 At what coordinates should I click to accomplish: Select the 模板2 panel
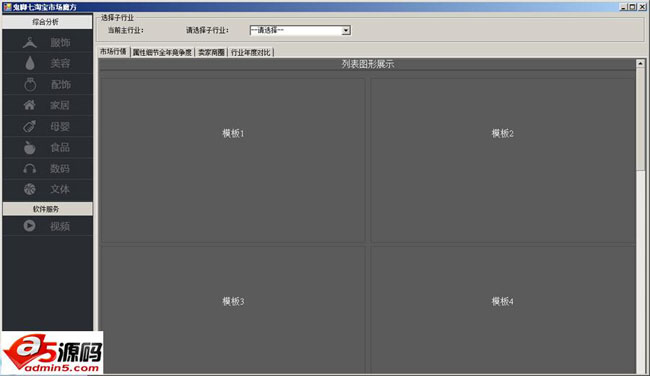pos(502,160)
